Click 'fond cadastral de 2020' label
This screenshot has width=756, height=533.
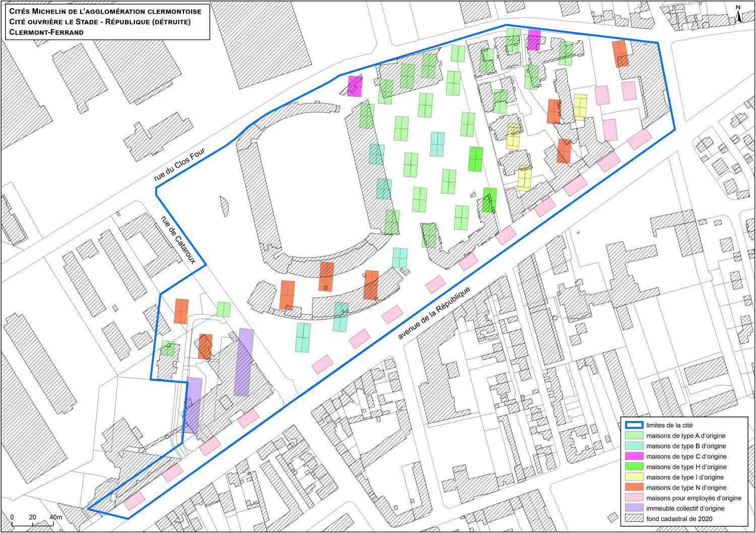(678, 519)
